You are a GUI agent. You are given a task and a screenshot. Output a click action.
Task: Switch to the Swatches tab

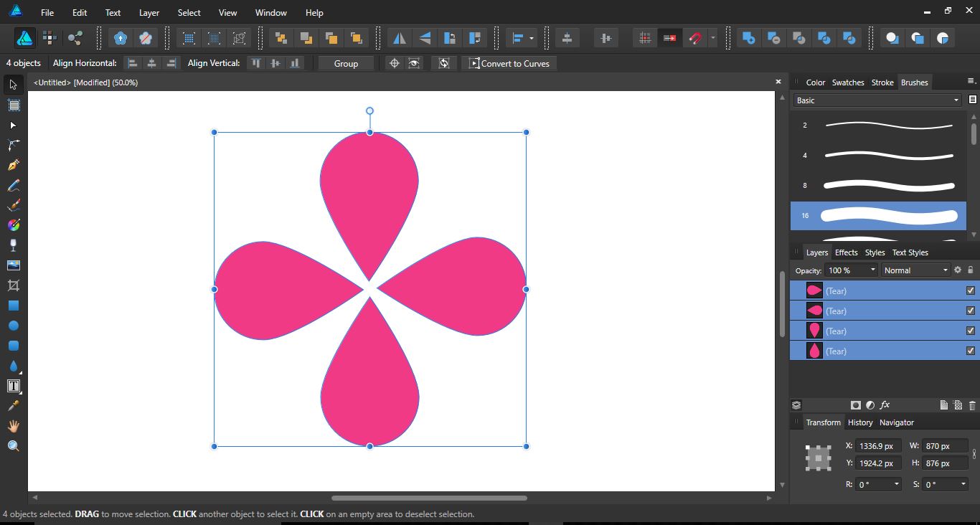coord(847,82)
